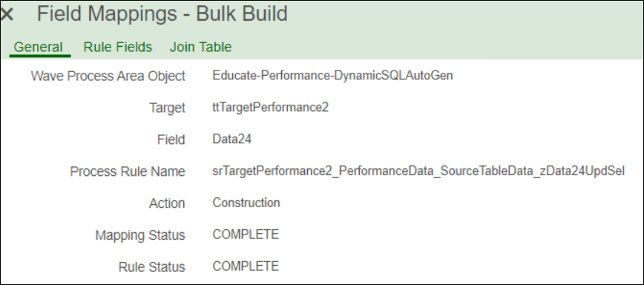
Task: Click the Target field label
Action: [167, 108]
